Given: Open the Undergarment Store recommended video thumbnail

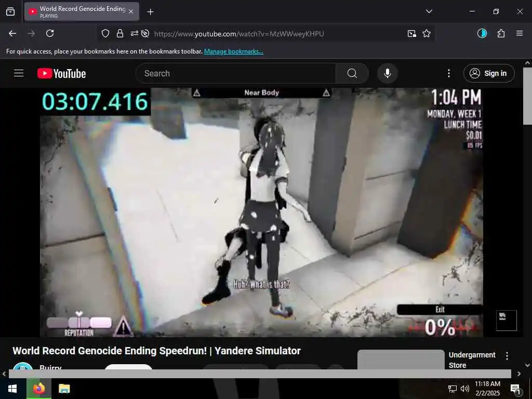Looking at the screenshot, I should click(401, 360).
